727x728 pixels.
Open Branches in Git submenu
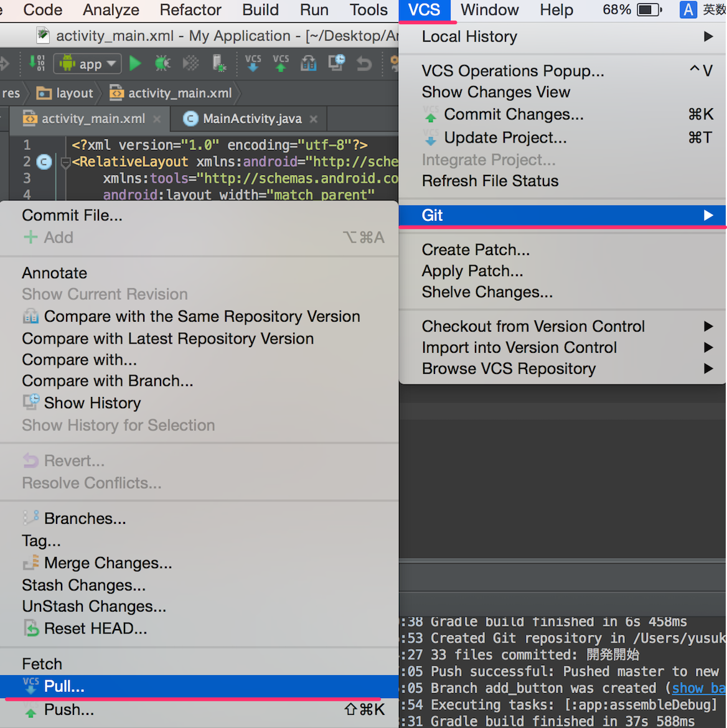pos(199,518)
